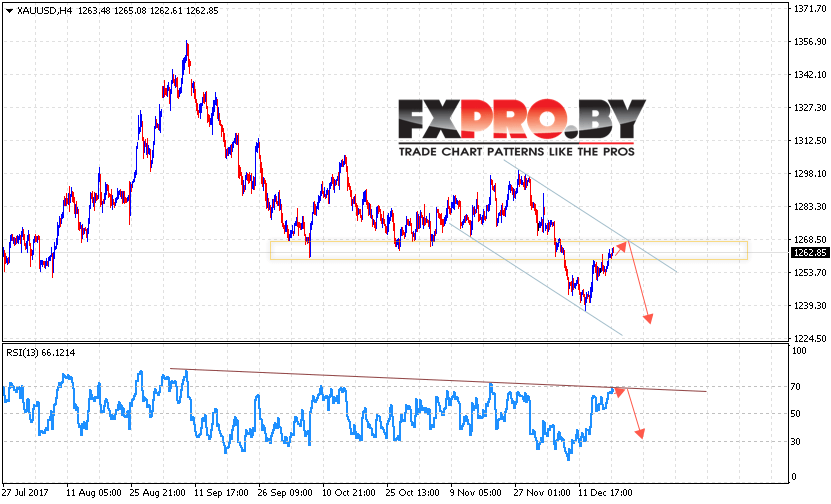Viewport: 831px width, 504px height.
Task: Click the 10 Oct 21:00 time label
Action: click(x=349, y=492)
